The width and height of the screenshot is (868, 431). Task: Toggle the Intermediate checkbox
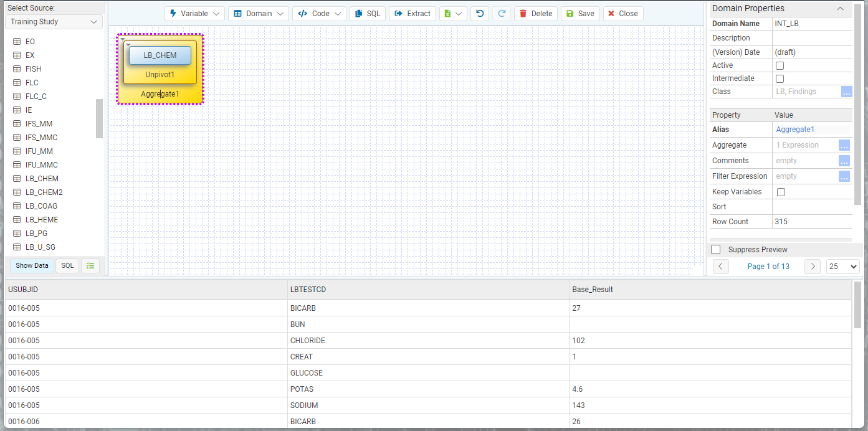tap(780, 79)
